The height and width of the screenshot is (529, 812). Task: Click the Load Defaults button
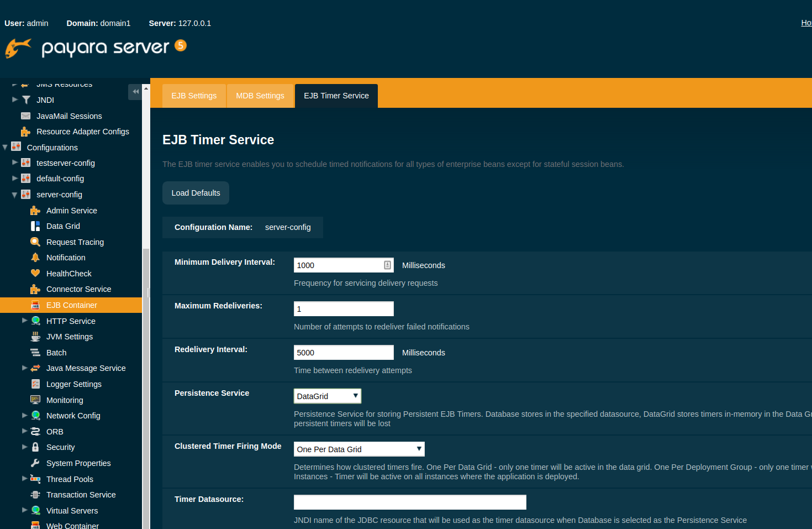tap(196, 193)
